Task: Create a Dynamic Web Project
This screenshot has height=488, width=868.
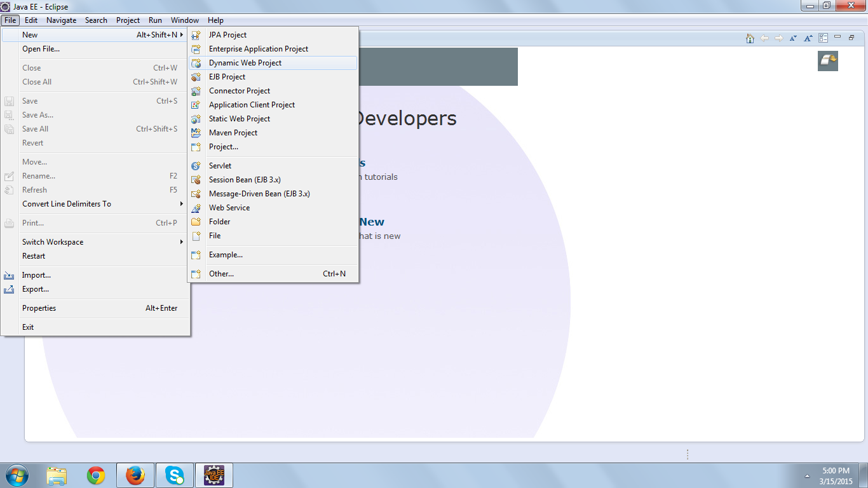Action: pos(273,63)
